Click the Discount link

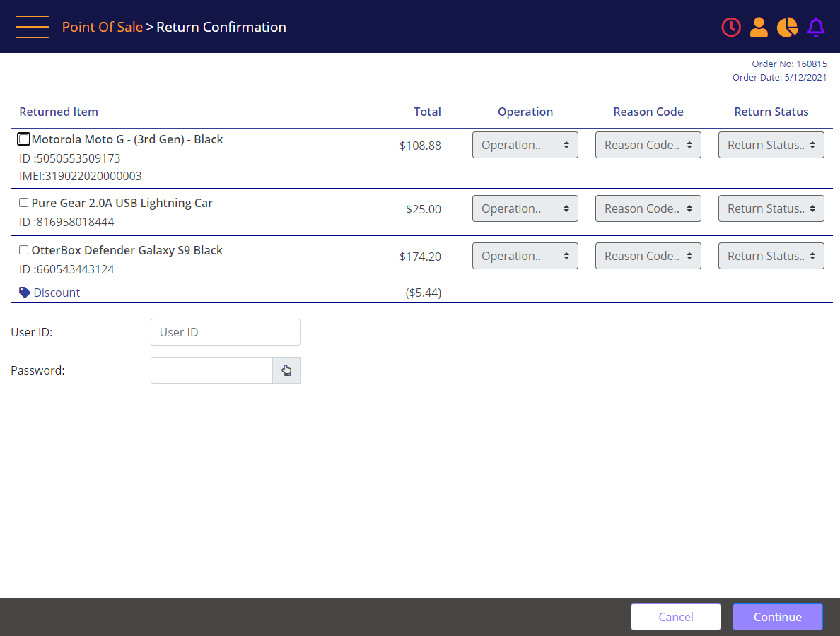57,293
